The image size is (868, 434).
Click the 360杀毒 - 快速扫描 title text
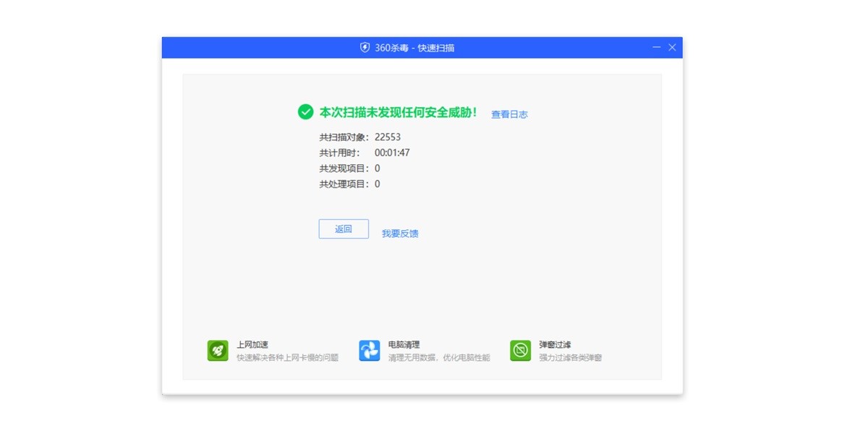[x=416, y=47]
